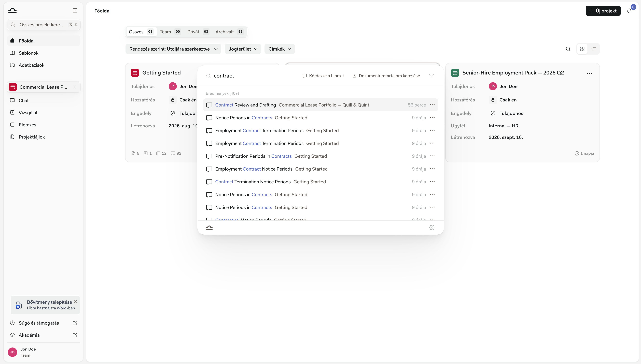
Task: Open Chat in sidebar
Action: (x=44, y=100)
